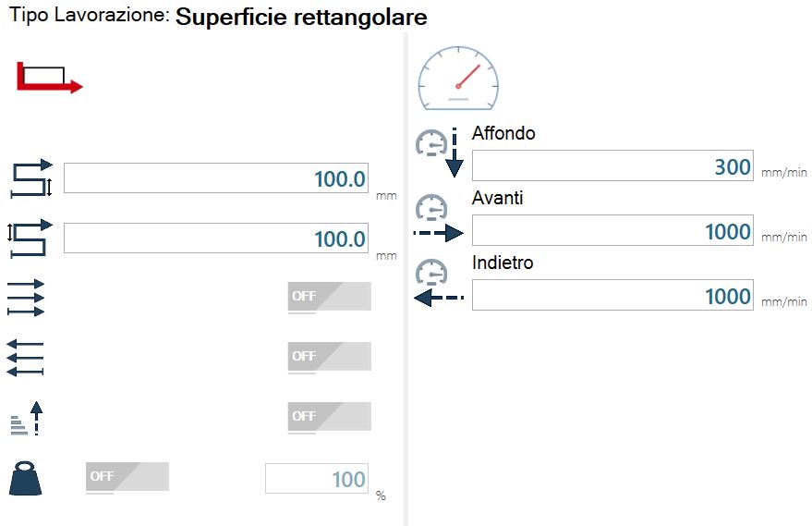Screen dimensions: 812x526
Task: Click the Indietro backward speed arrow icon
Action: tap(439, 283)
